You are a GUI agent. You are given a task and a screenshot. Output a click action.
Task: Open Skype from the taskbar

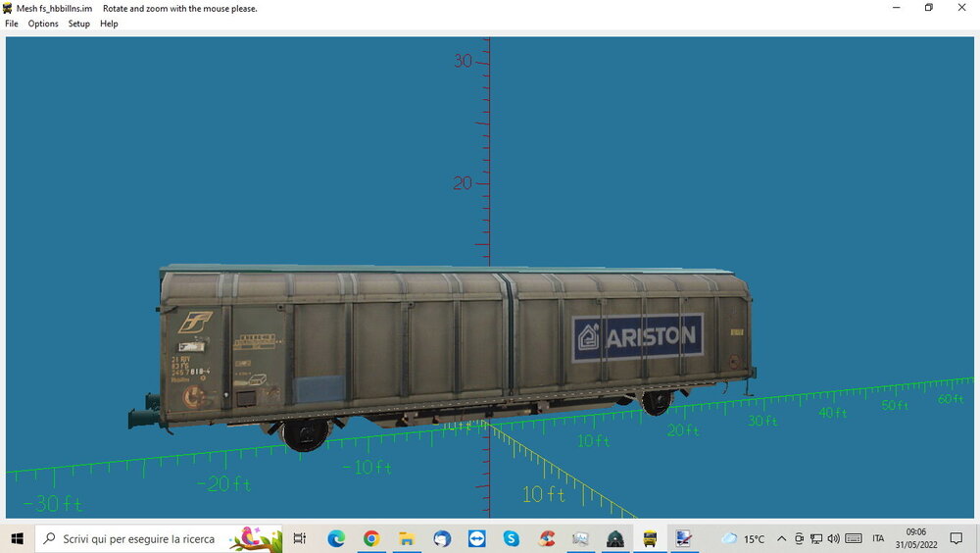tap(512, 538)
